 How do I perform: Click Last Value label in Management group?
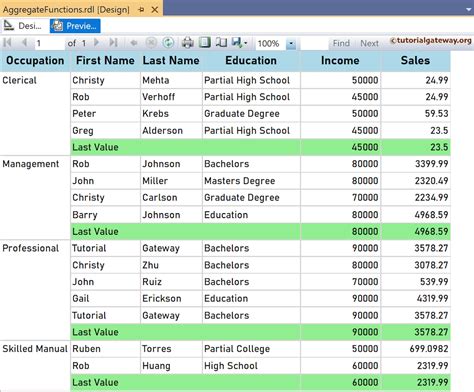[x=95, y=232]
